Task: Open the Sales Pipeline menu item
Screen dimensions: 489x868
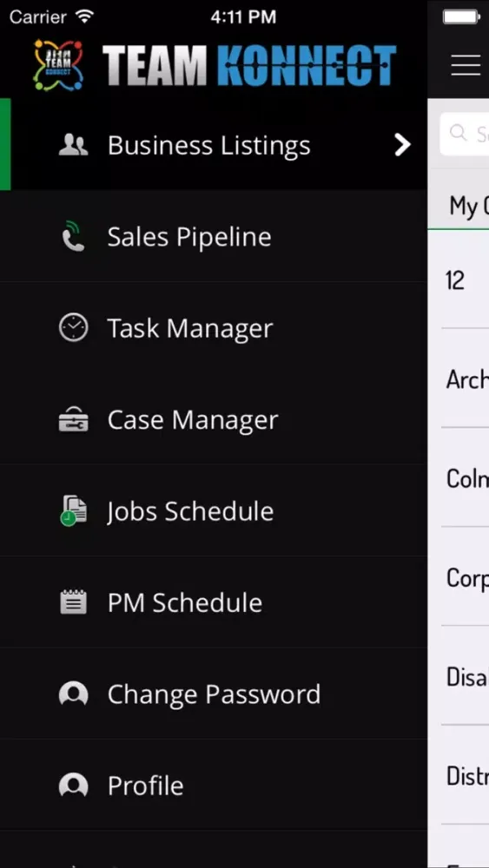Action: coord(214,236)
